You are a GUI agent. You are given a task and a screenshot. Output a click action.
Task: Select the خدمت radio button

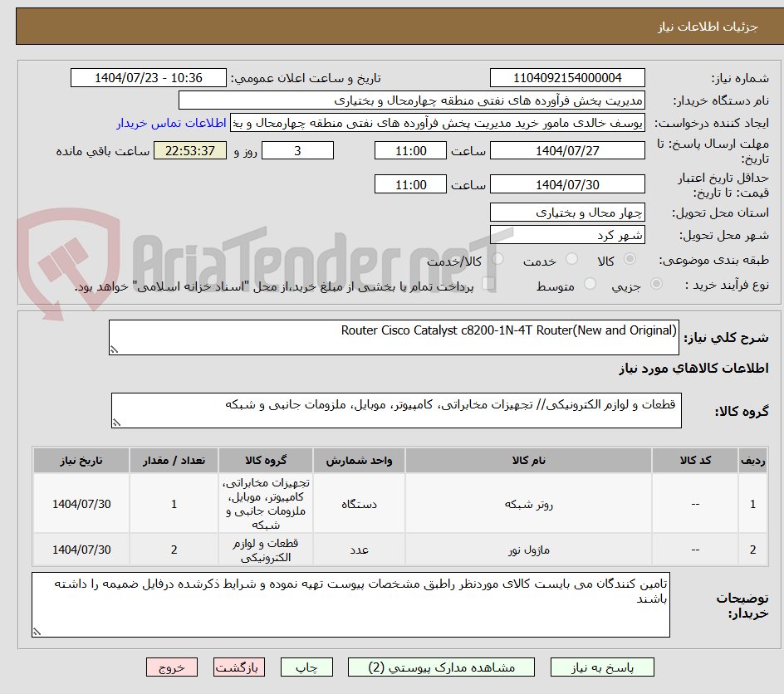point(571,260)
